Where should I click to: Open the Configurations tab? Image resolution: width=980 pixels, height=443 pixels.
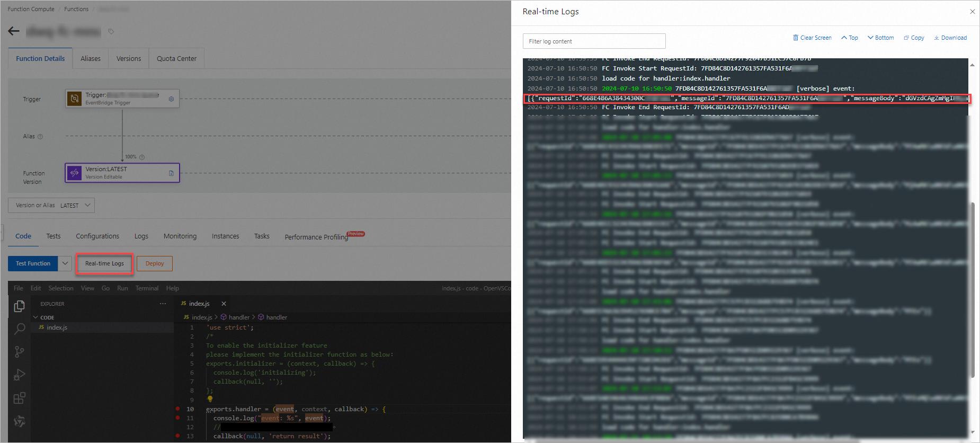[x=97, y=236]
